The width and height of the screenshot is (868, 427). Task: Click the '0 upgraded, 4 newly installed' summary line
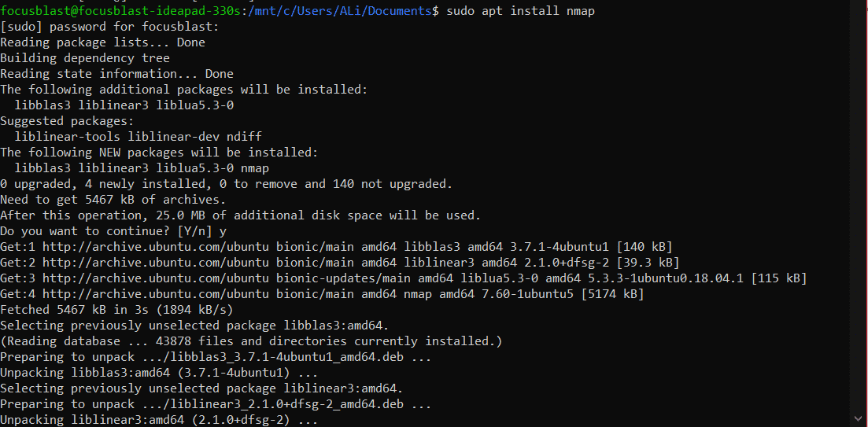click(226, 184)
